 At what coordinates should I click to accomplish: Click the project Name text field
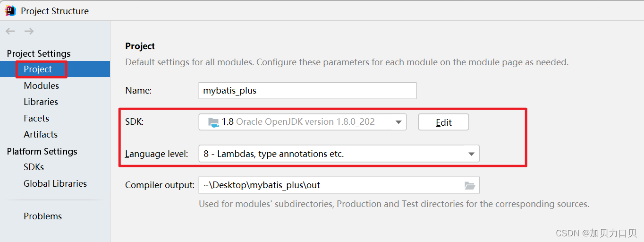pos(307,90)
